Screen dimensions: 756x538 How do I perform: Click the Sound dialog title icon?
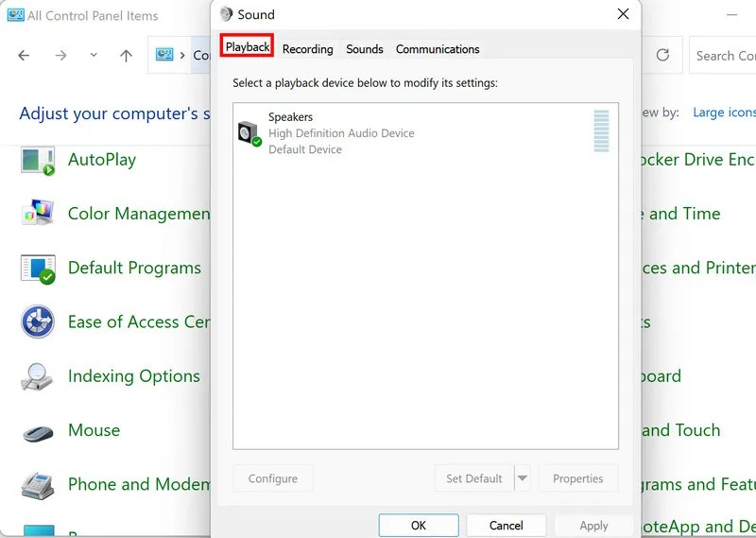[x=226, y=14]
